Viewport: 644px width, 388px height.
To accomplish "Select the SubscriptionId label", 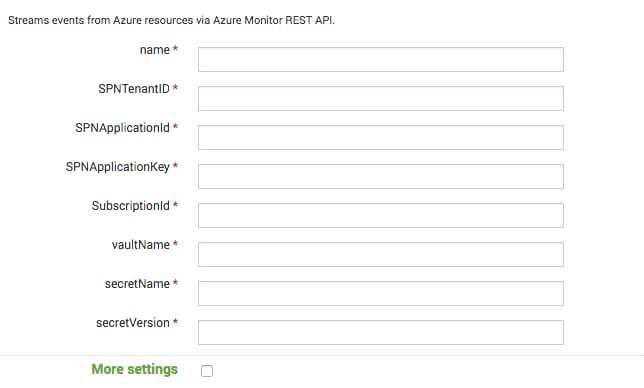I will pos(131,206).
